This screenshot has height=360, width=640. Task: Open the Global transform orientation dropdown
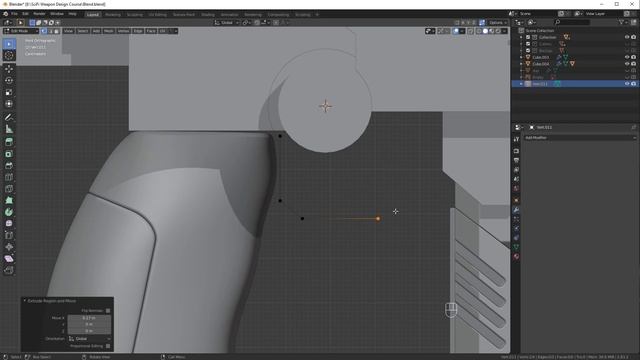(227, 23)
